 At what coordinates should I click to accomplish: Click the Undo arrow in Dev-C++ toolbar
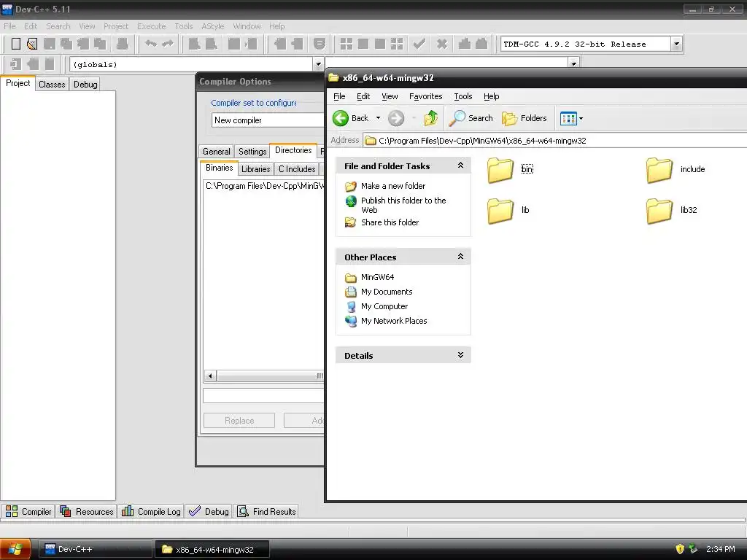click(x=151, y=44)
